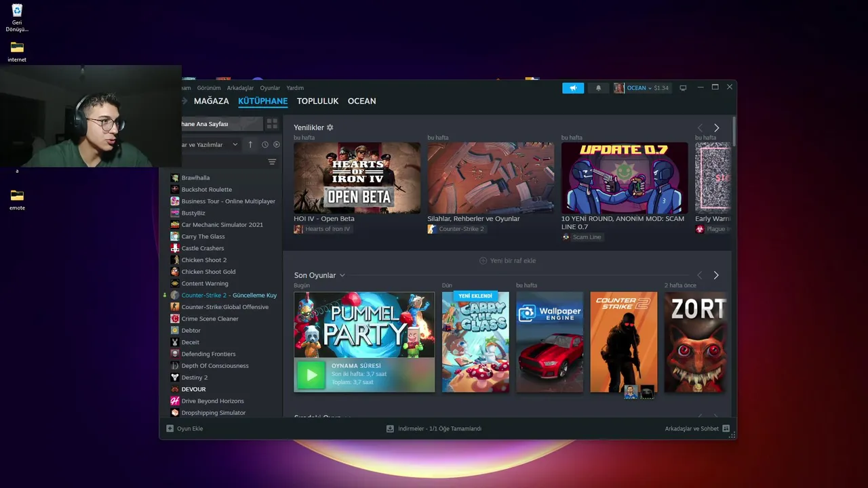The width and height of the screenshot is (868, 488).
Task: Show next Yenilikler items with right arrow
Action: pos(716,128)
